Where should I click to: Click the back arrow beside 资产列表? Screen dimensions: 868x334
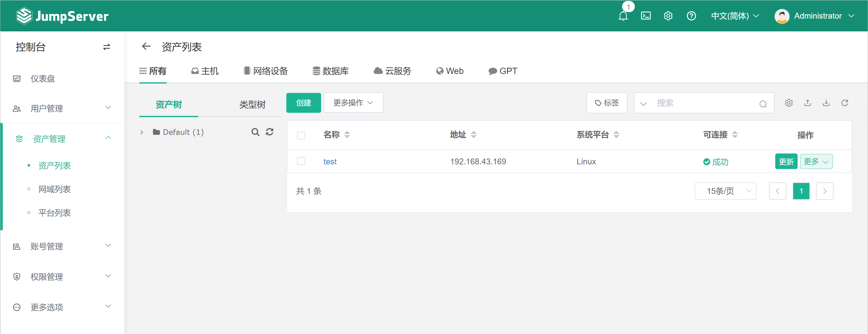click(146, 47)
